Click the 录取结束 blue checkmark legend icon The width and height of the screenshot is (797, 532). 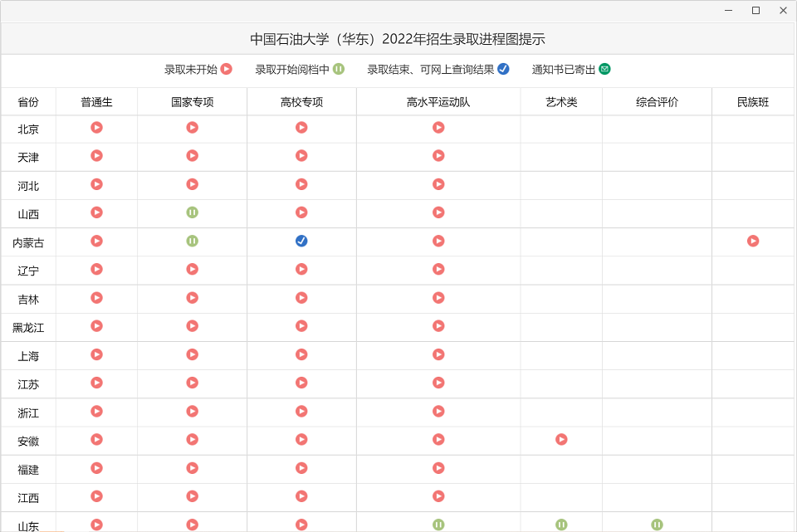[503, 69]
